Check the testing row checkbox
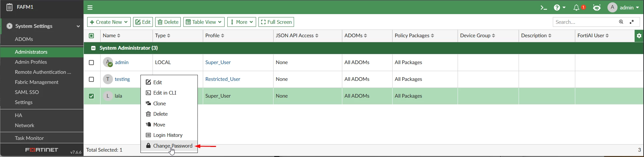Screen dimensions: 644x157 pos(92,79)
